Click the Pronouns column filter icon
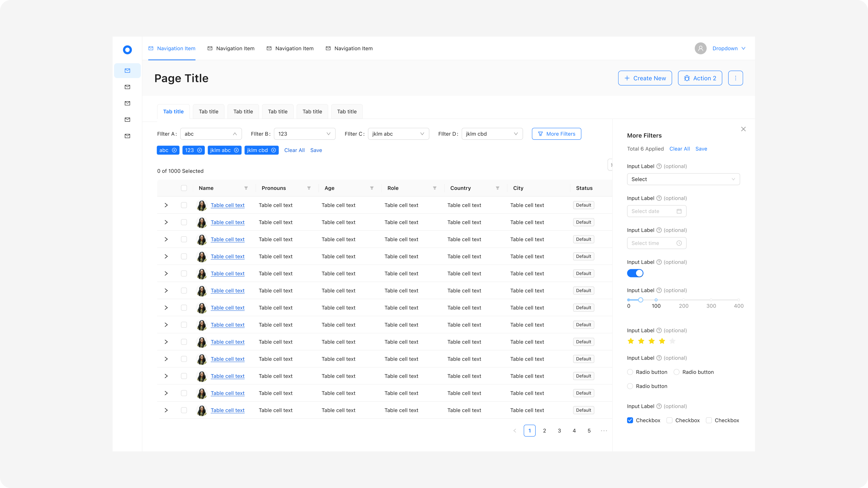This screenshot has width=868, height=488. point(309,188)
